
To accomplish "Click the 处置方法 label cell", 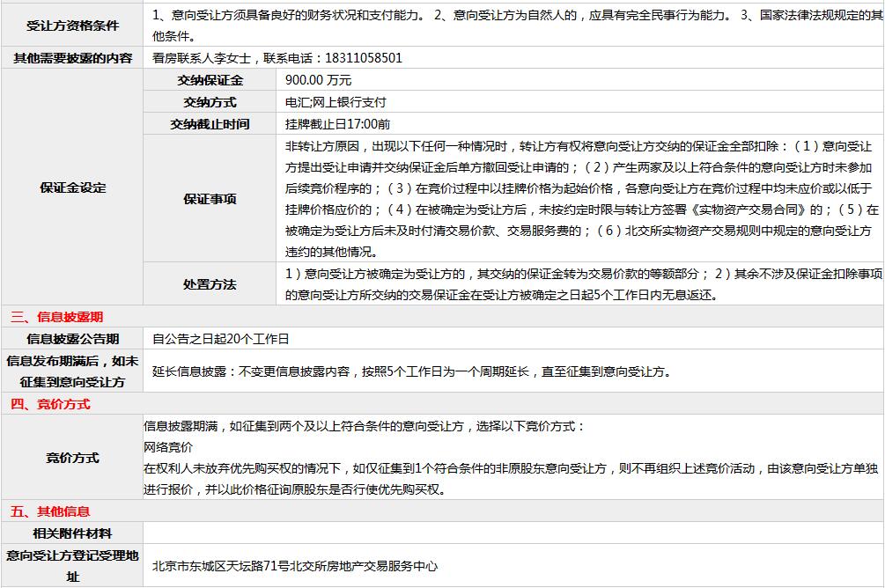I will (210, 284).
